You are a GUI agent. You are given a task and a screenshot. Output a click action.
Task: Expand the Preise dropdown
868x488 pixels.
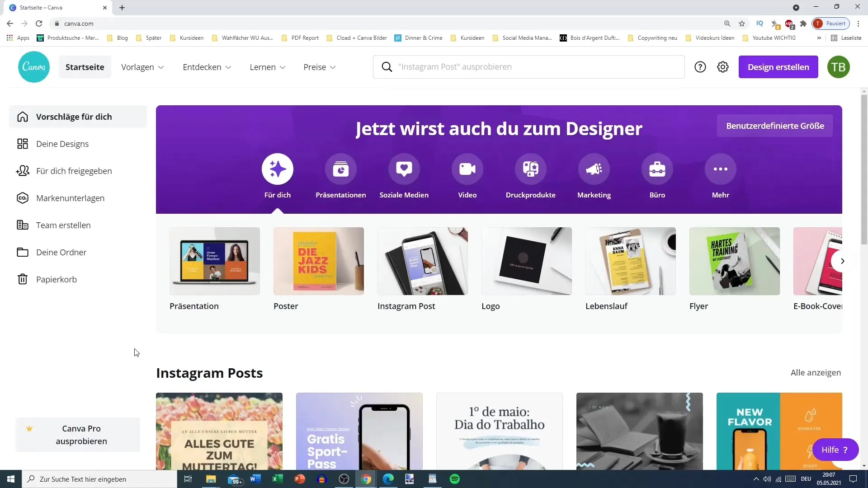pyautogui.click(x=320, y=67)
